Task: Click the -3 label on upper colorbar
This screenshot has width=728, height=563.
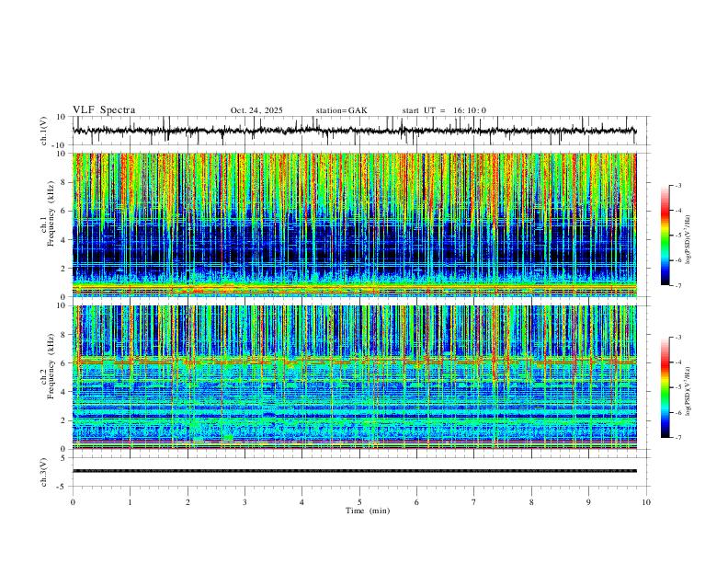Action: point(677,185)
